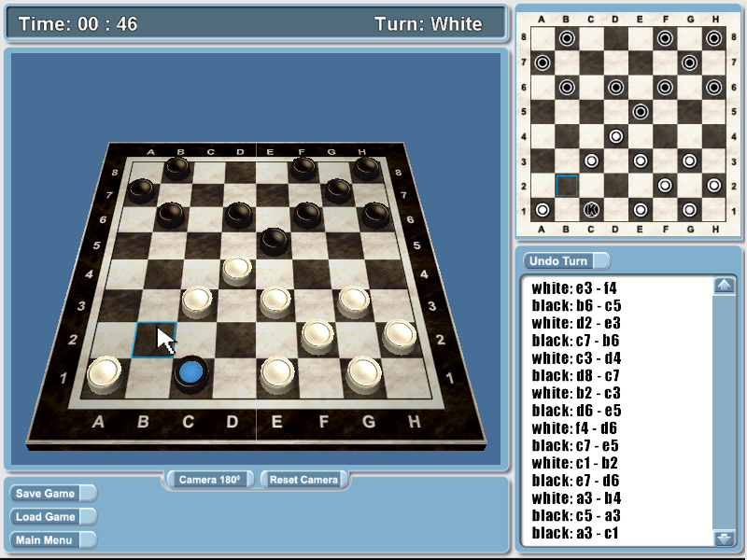This screenshot has height=560, width=747.
Task: Click the black piece on a7 in minimap
Action: pos(542,63)
